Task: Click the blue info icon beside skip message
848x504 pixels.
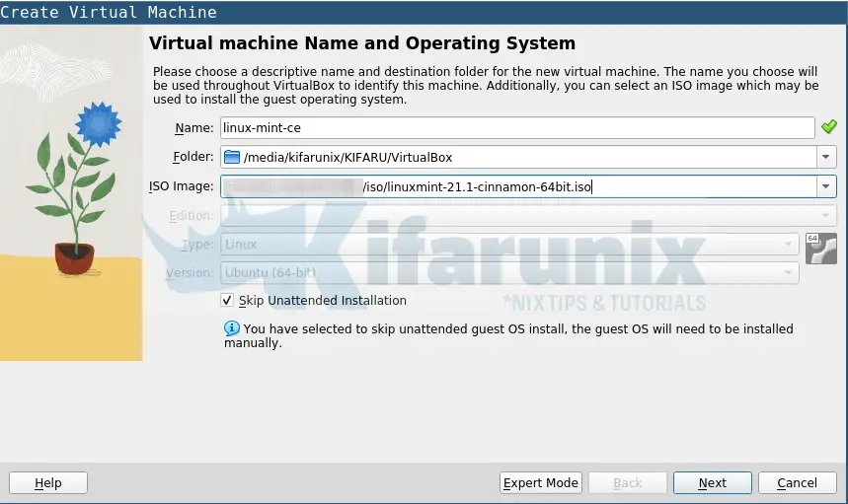Action: tap(231, 327)
